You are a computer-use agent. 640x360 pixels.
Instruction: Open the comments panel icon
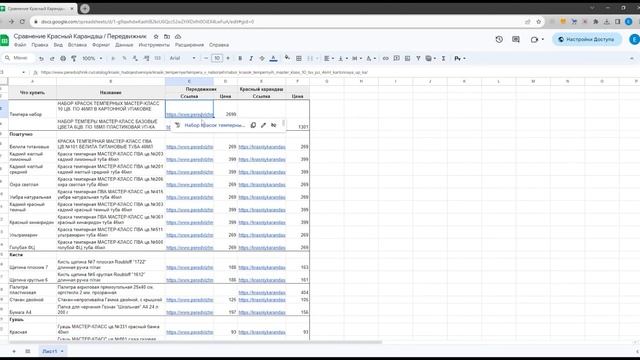click(516, 40)
